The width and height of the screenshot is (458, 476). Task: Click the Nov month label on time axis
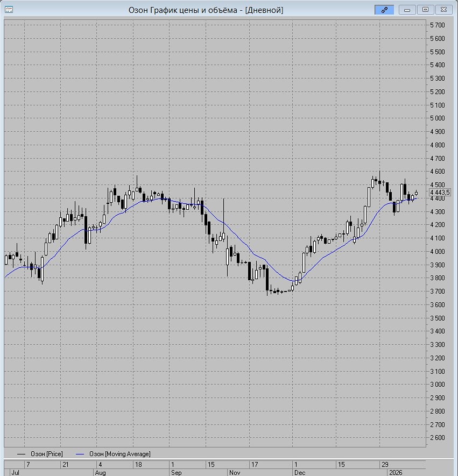coord(235,473)
